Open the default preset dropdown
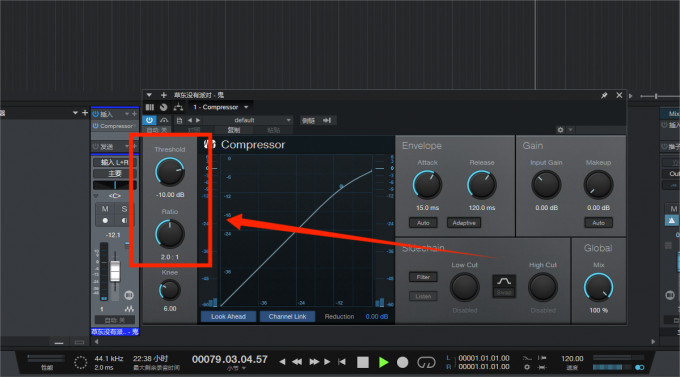 click(248, 120)
